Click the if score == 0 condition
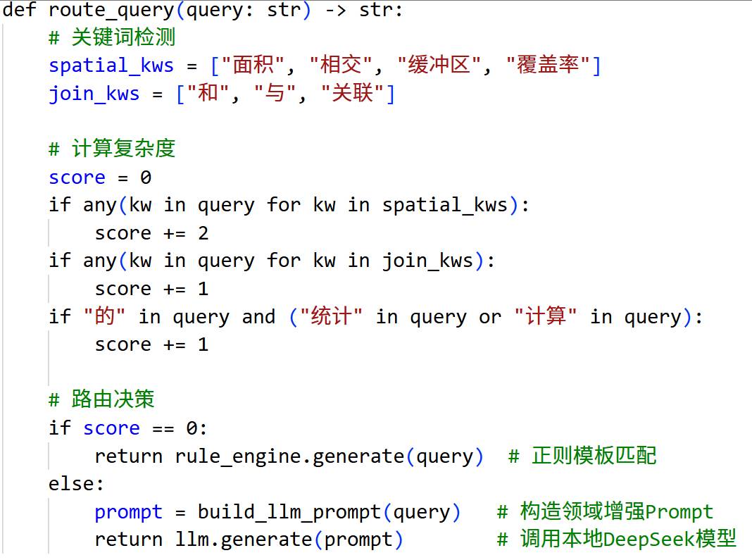The image size is (752, 560). [128, 428]
